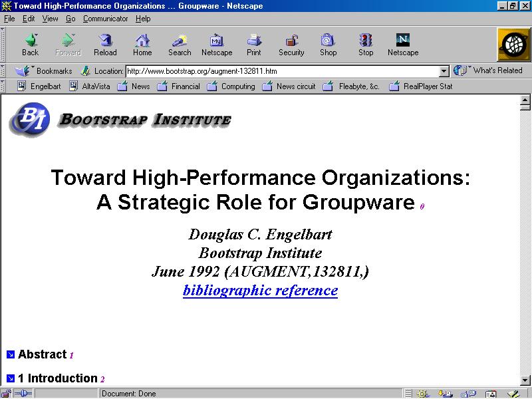Click the Netscape globe throbber icon

click(x=513, y=45)
